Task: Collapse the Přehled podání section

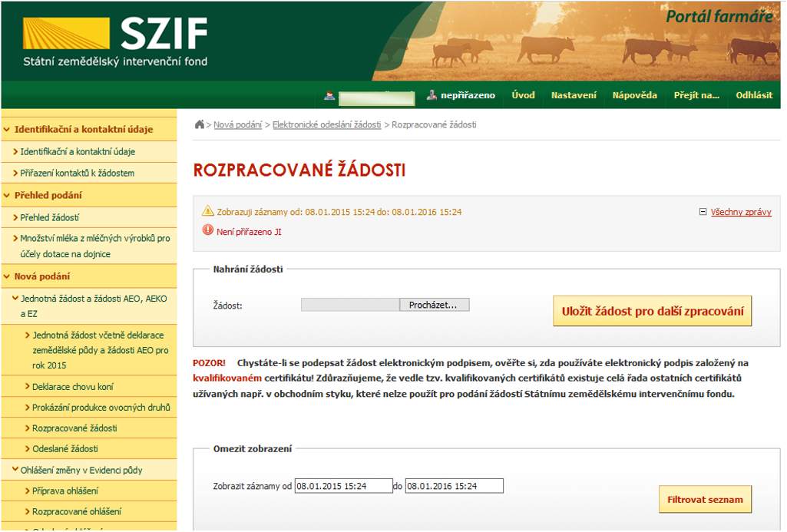Action: click(6, 195)
